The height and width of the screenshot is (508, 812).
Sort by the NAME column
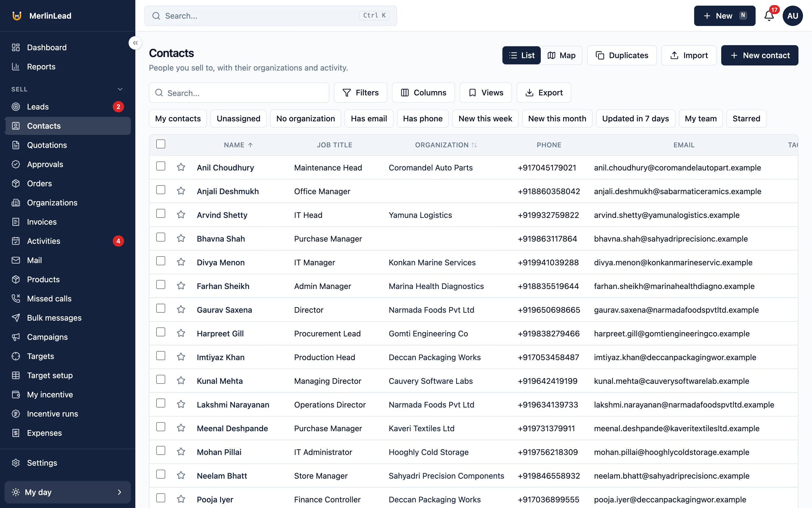pyautogui.click(x=238, y=145)
